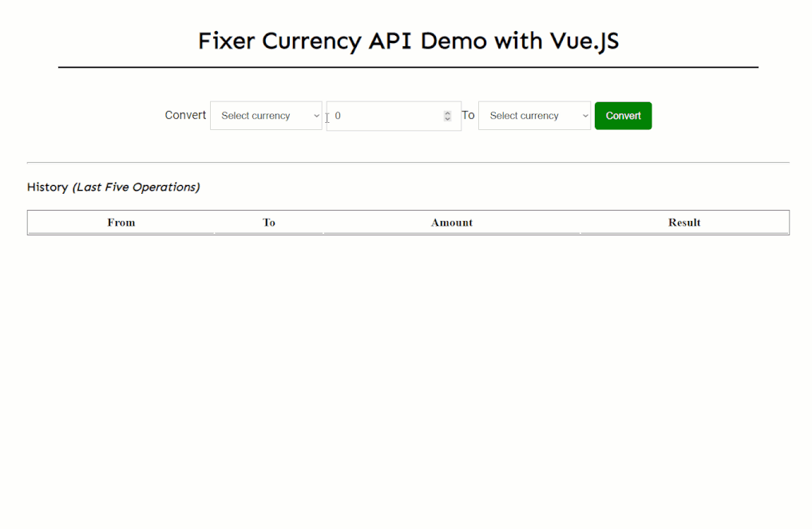
Task: Select the From column header
Action: click(x=121, y=223)
